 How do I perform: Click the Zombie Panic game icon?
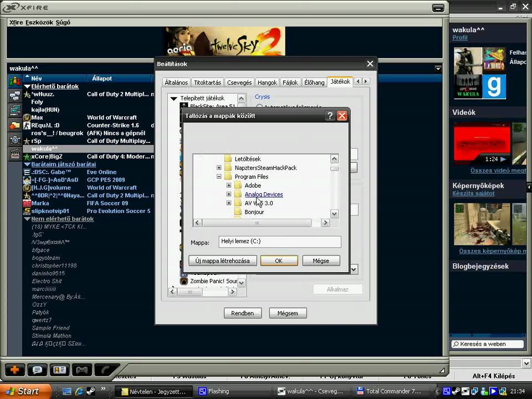pyautogui.click(x=184, y=281)
